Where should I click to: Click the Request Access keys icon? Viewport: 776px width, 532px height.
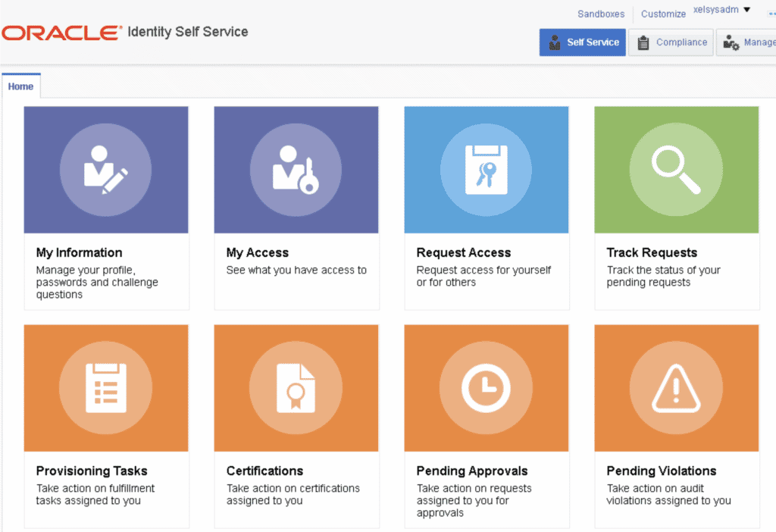(x=486, y=169)
